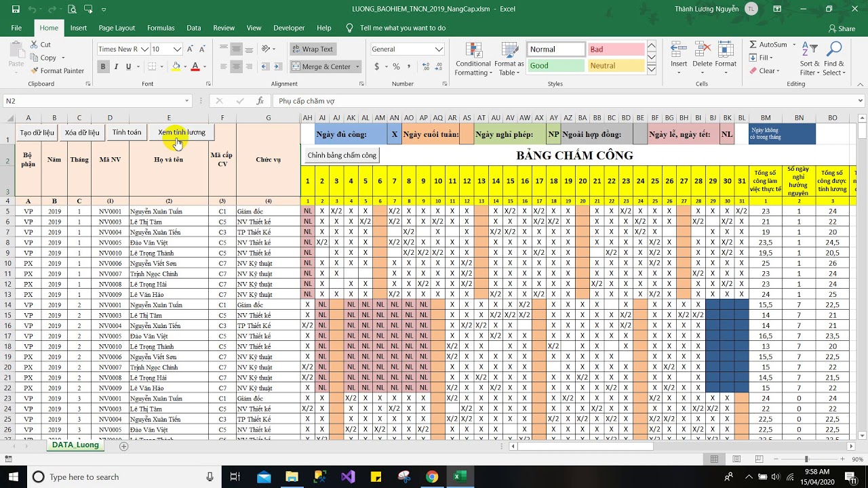
Task: Switch to Page Layout view in status bar
Action: 736,460
